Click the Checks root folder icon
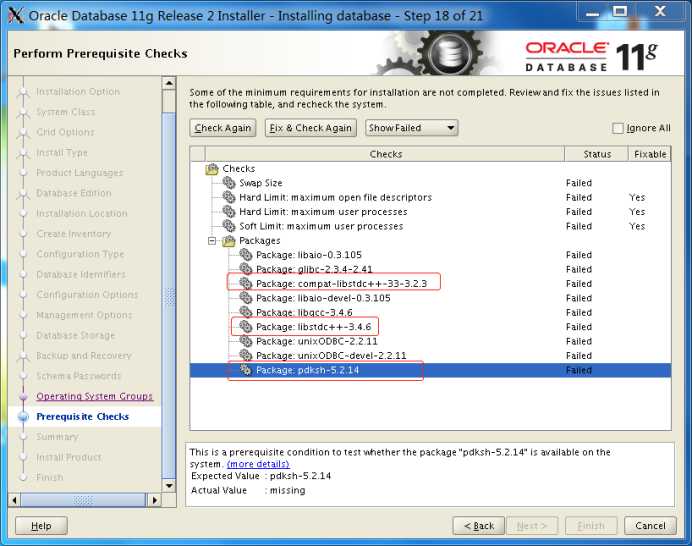Viewport: 693px width, 546px height. (x=212, y=168)
